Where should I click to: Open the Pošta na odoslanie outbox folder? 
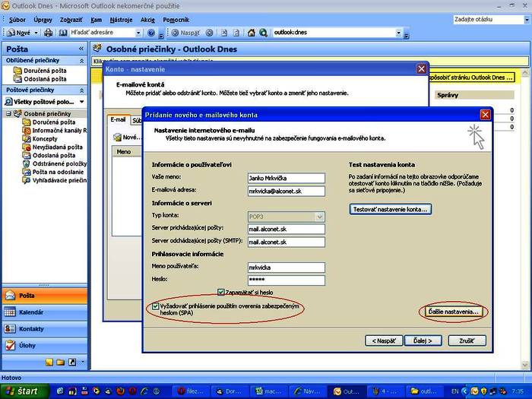coord(53,172)
